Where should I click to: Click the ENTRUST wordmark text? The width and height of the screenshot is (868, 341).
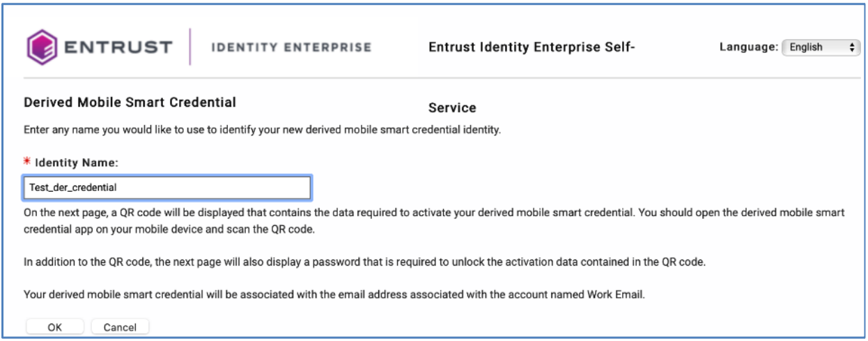point(118,47)
